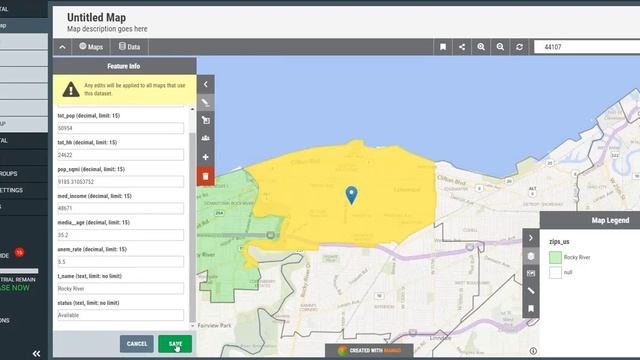Click the tot_pop input field
Image resolution: width=640 pixels, height=360 pixels.
pyautogui.click(x=121, y=128)
